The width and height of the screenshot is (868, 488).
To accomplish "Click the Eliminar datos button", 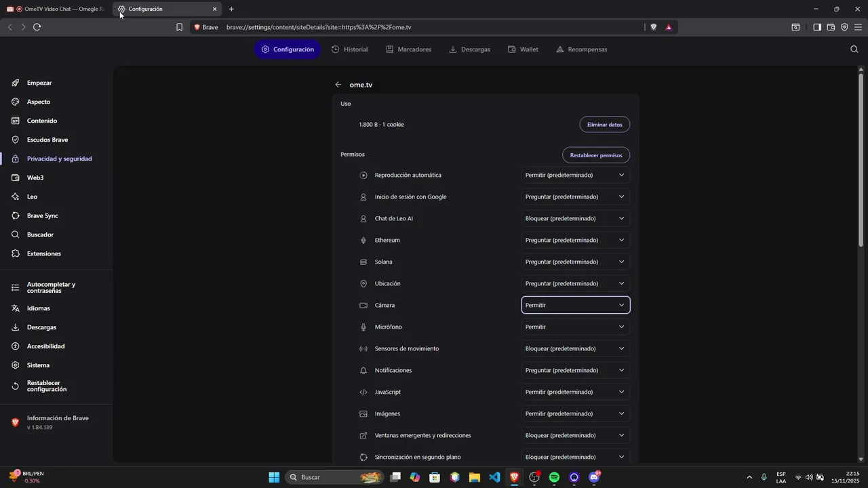I will coord(605,125).
